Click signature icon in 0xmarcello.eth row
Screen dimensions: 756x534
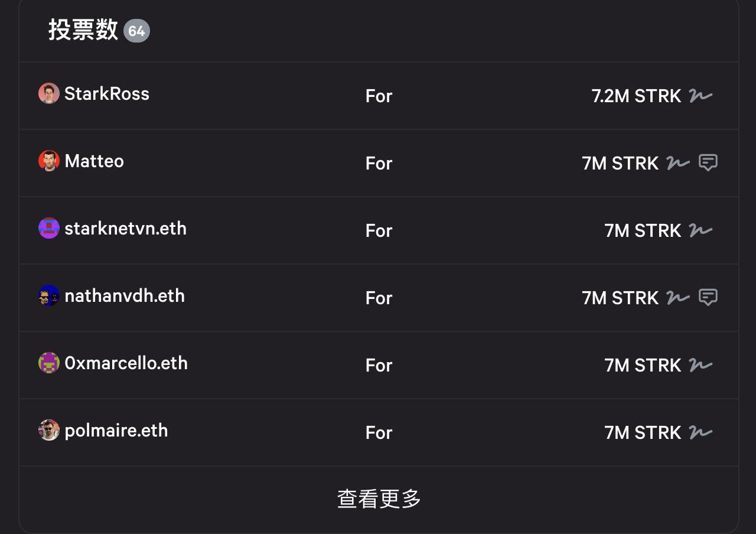click(700, 365)
